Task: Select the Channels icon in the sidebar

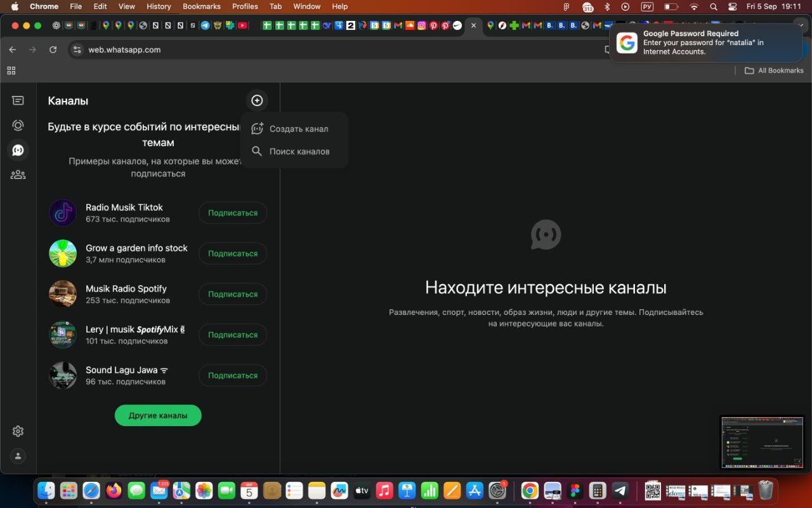Action: 18,150
